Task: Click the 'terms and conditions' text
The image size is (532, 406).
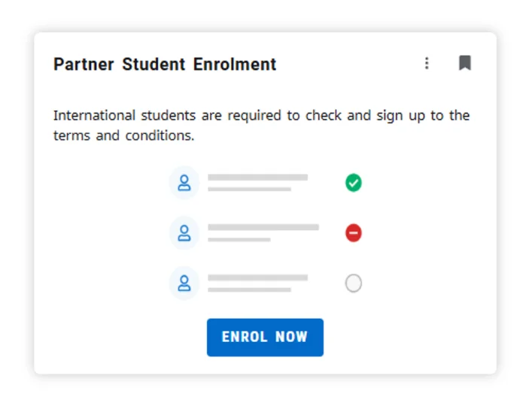Action: (123, 136)
